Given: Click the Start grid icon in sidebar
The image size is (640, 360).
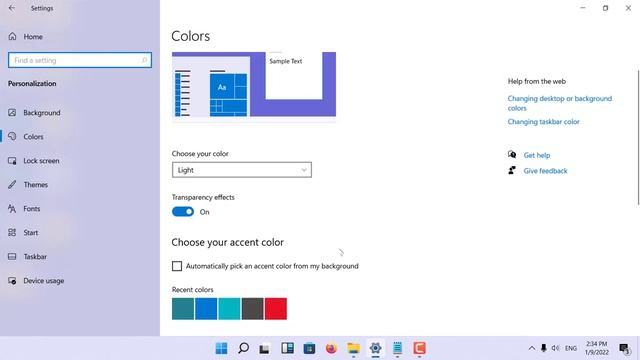Looking at the screenshot, I should point(12,232).
